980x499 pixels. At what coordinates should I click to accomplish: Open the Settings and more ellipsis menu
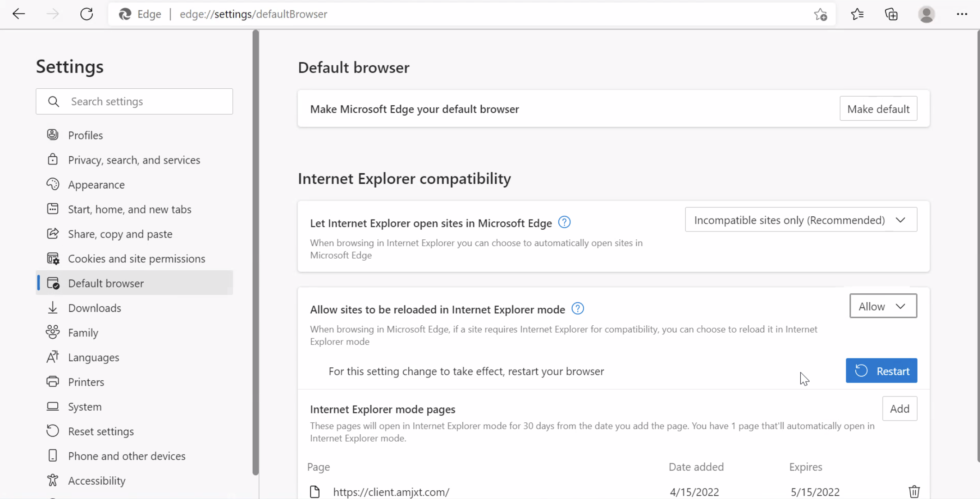[x=962, y=14]
